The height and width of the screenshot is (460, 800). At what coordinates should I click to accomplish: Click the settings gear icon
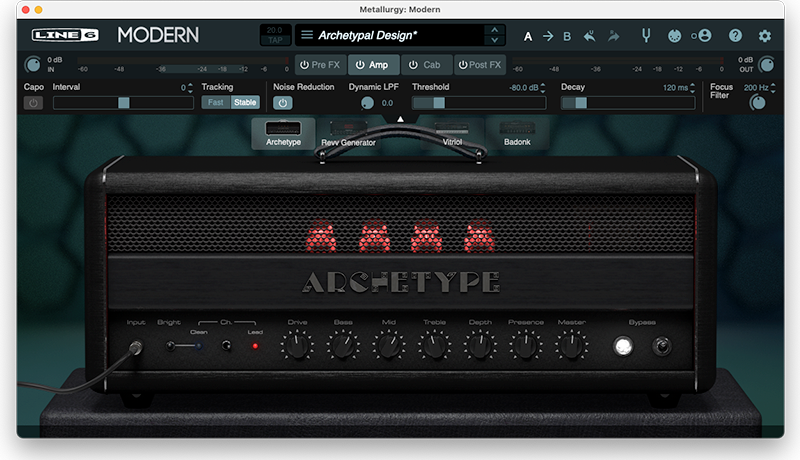point(765,36)
